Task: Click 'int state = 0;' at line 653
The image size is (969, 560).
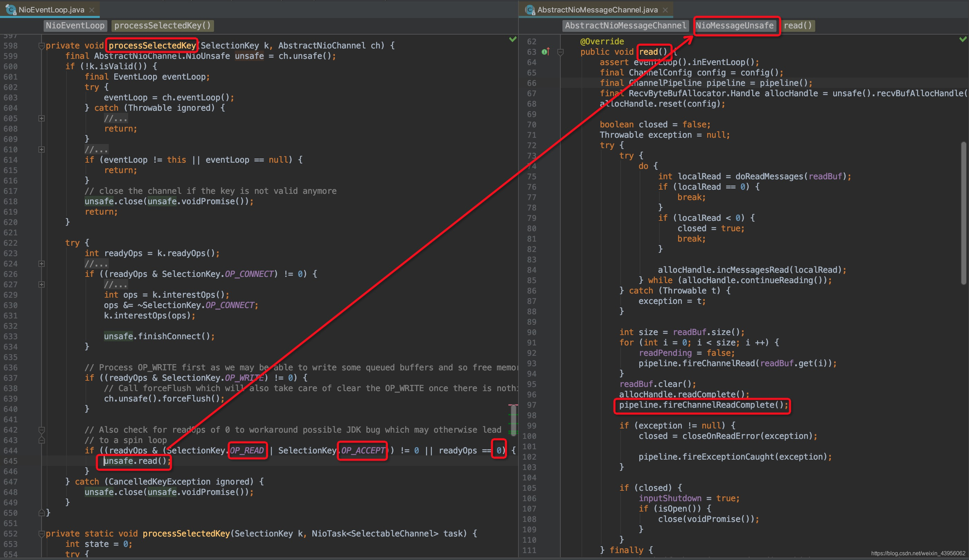Action: 99,544
